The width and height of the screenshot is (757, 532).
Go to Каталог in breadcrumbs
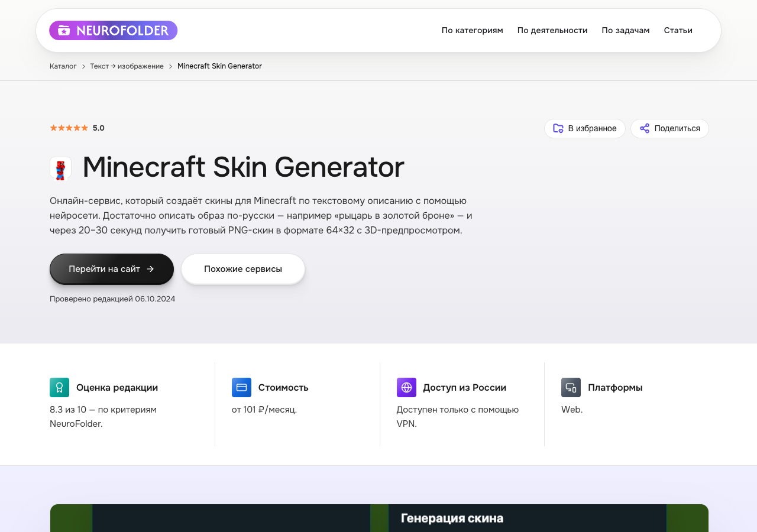(63, 66)
